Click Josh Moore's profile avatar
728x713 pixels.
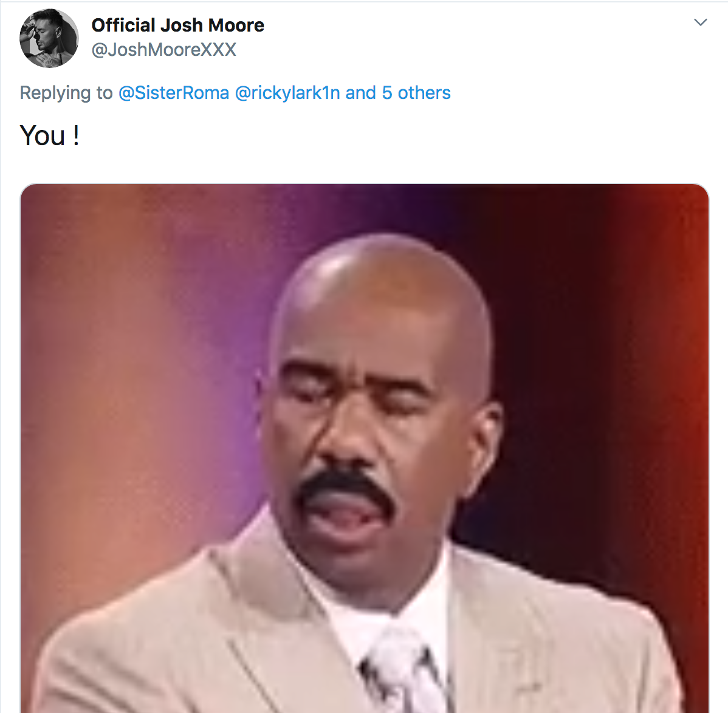[x=49, y=38]
